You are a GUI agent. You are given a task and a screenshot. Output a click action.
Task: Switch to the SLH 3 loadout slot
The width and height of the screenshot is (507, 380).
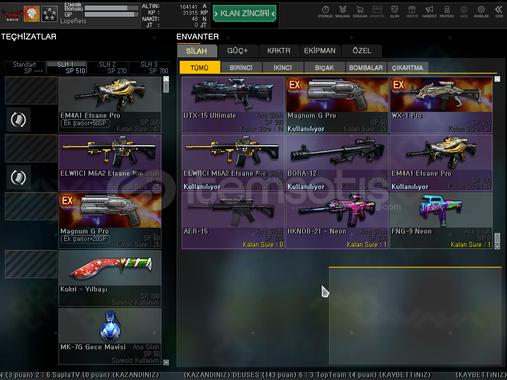[149, 68]
